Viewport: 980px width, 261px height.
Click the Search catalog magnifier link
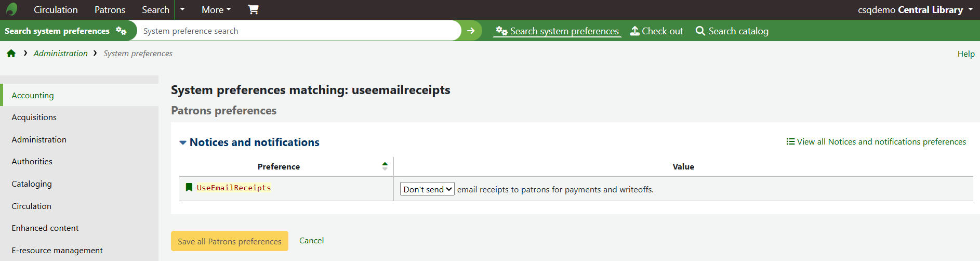[x=732, y=31]
